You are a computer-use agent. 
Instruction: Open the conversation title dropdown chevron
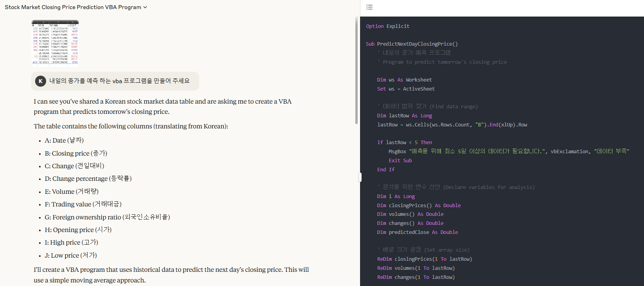pos(145,7)
